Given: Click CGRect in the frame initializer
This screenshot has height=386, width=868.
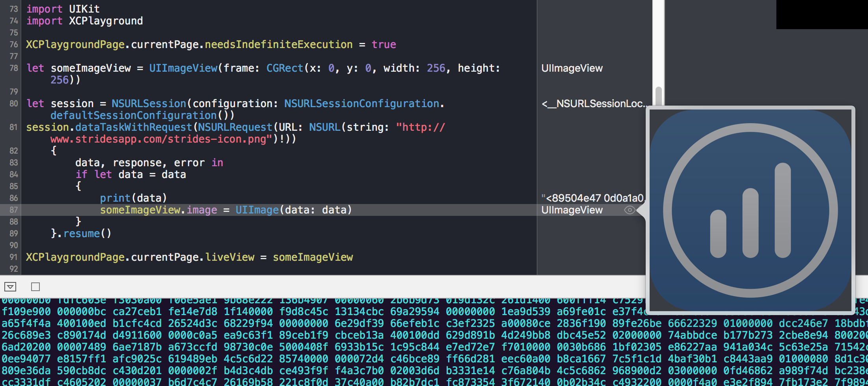Looking at the screenshot, I should 285,68.
